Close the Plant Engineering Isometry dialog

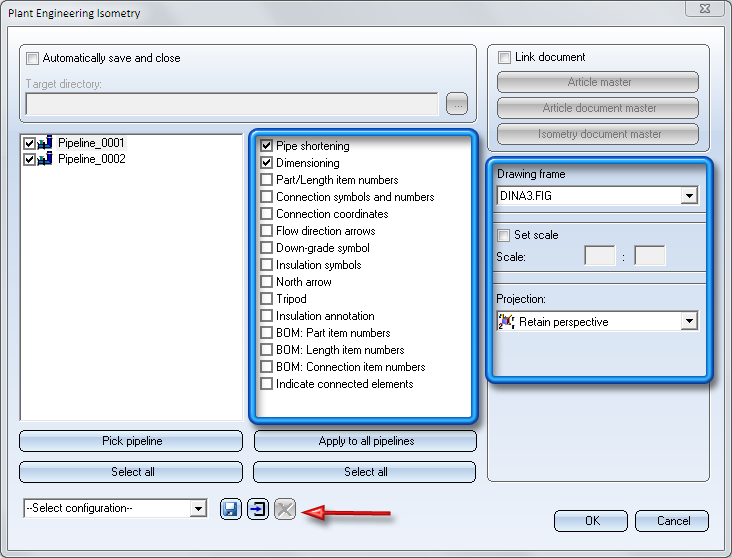(x=704, y=8)
